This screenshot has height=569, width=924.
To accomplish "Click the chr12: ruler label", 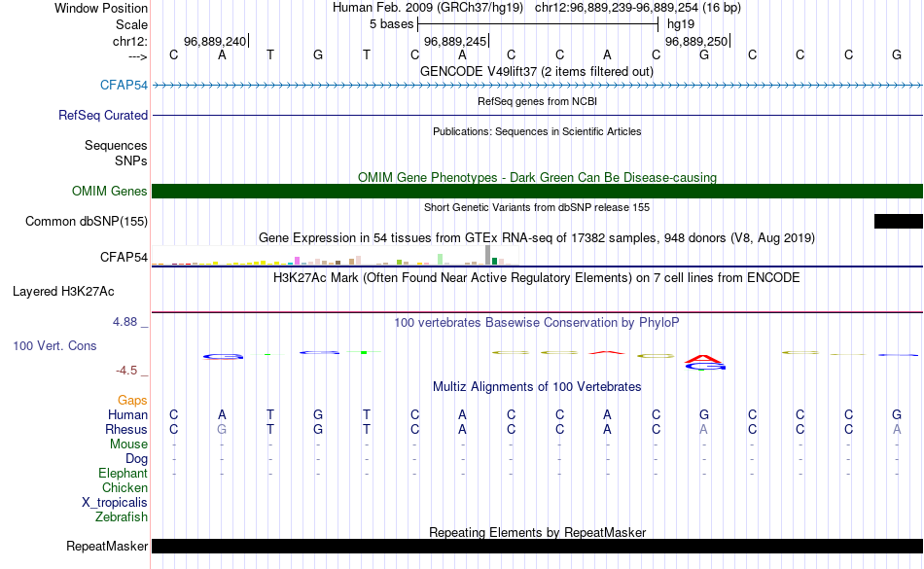I will click(x=129, y=41).
